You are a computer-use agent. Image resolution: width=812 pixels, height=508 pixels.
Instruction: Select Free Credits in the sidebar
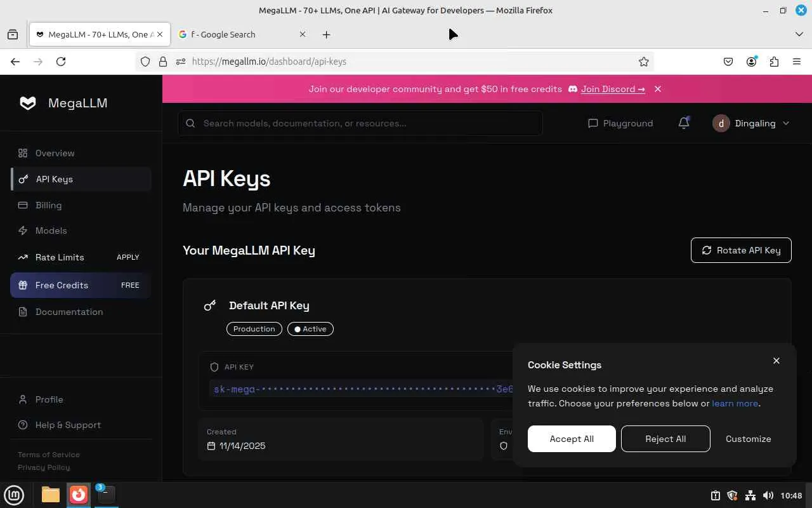pyautogui.click(x=81, y=285)
